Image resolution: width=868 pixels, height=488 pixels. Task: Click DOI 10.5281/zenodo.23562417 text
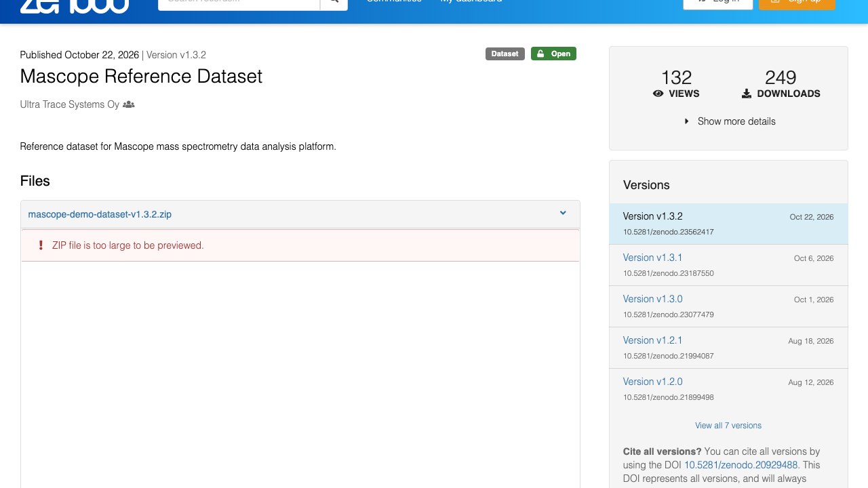coord(669,232)
